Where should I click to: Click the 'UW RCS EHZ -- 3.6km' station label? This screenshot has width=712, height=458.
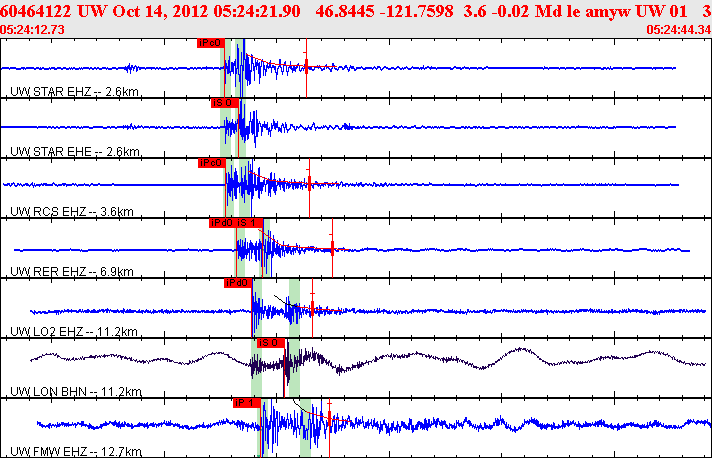pos(72,212)
